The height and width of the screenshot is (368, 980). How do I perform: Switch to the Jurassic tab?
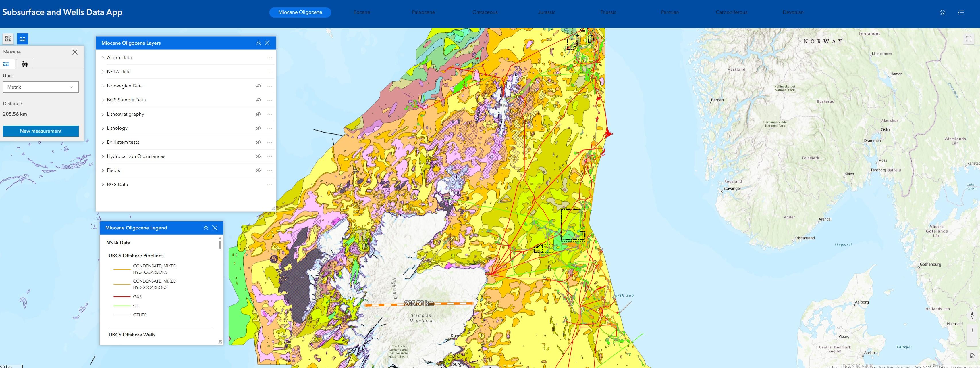pos(547,12)
